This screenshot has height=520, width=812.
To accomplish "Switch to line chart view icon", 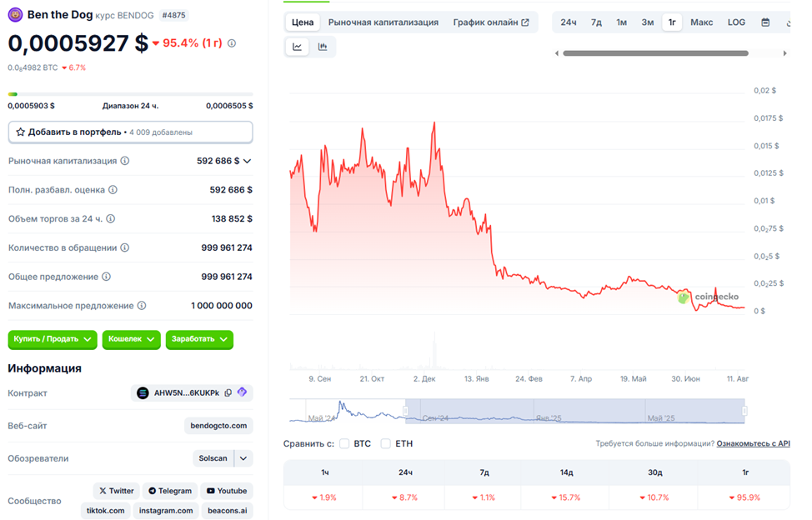I will click(298, 47).
